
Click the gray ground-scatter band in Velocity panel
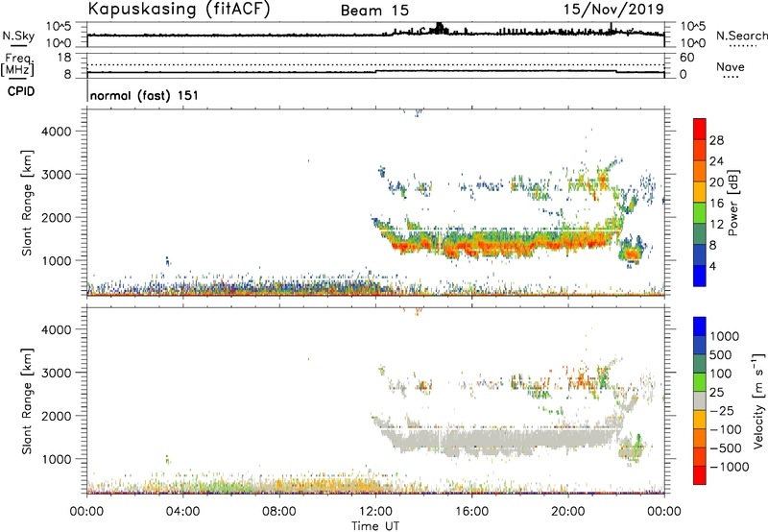[499, 439]
